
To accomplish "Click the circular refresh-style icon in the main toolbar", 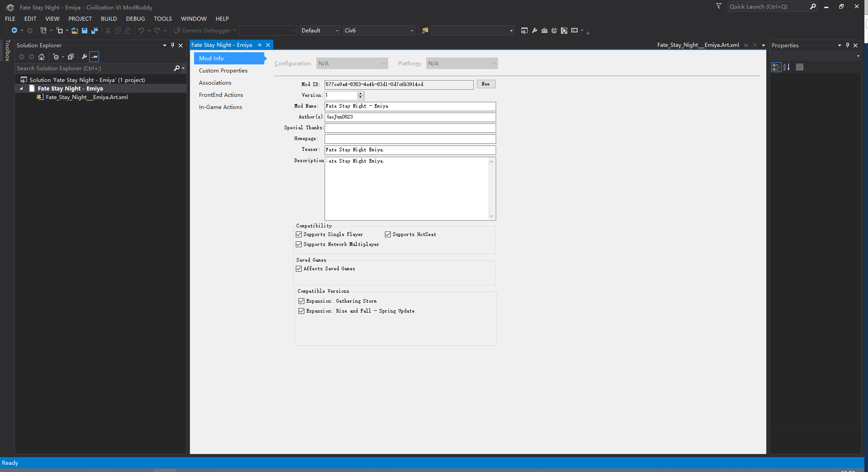I will click(554, 30).
